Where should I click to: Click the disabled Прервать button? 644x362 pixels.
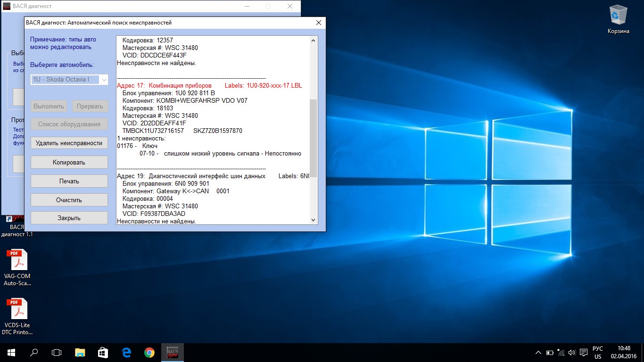90,106
